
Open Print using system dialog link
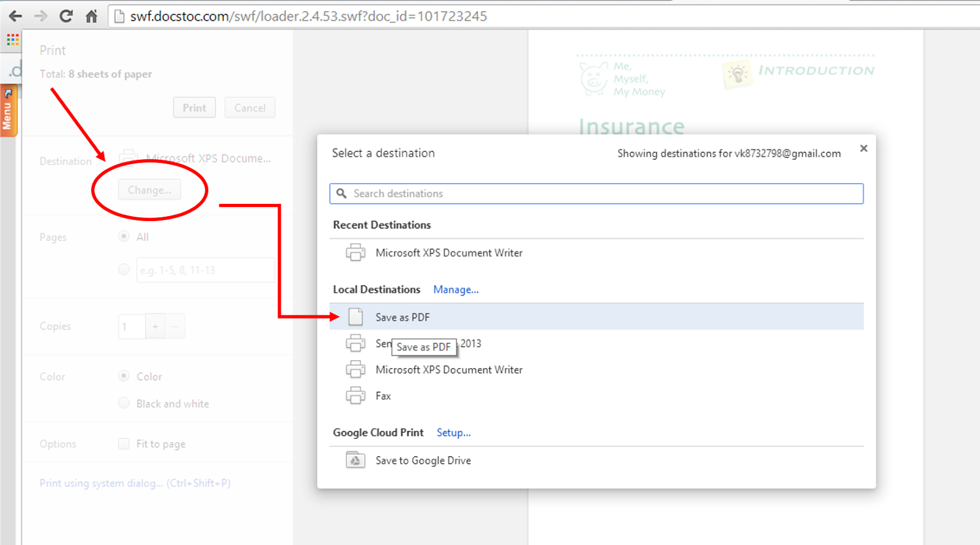[135, 483]
